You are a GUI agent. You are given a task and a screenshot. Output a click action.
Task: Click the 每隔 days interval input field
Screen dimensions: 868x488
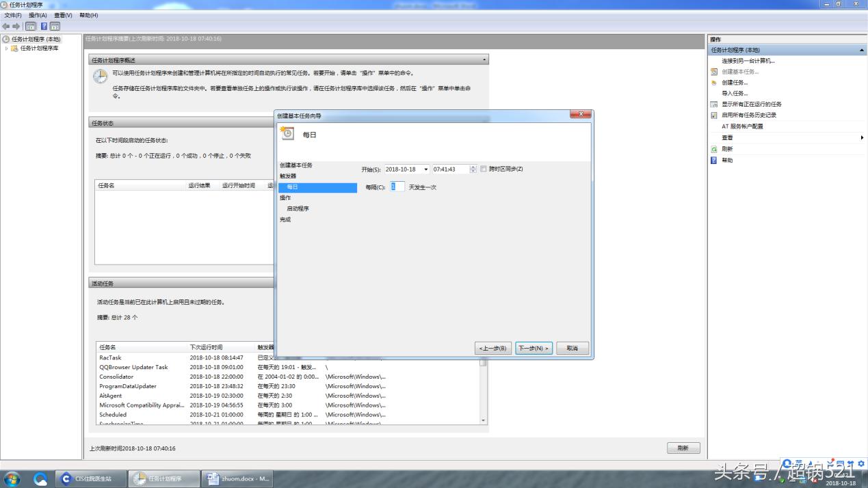point(397,187)
